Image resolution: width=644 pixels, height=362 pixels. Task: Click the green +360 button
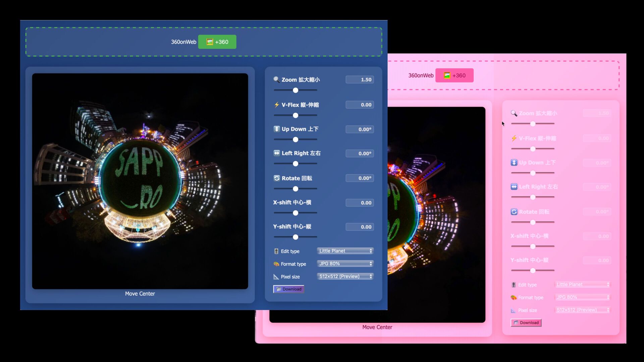[x=217, y=42]
